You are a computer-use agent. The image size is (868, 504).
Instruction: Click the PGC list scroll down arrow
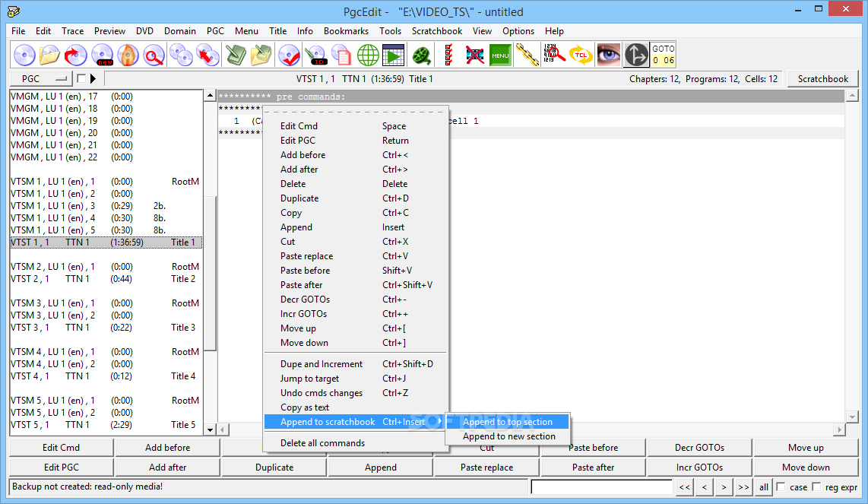click(210, 430)
